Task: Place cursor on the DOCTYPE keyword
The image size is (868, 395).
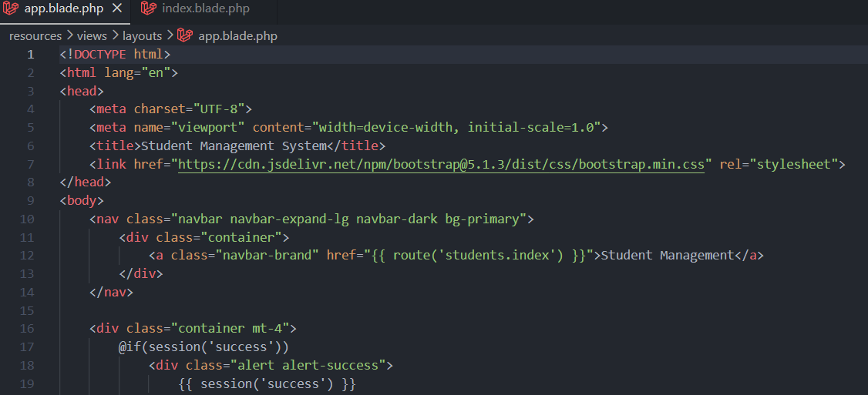Action: (x=100, y=55)
